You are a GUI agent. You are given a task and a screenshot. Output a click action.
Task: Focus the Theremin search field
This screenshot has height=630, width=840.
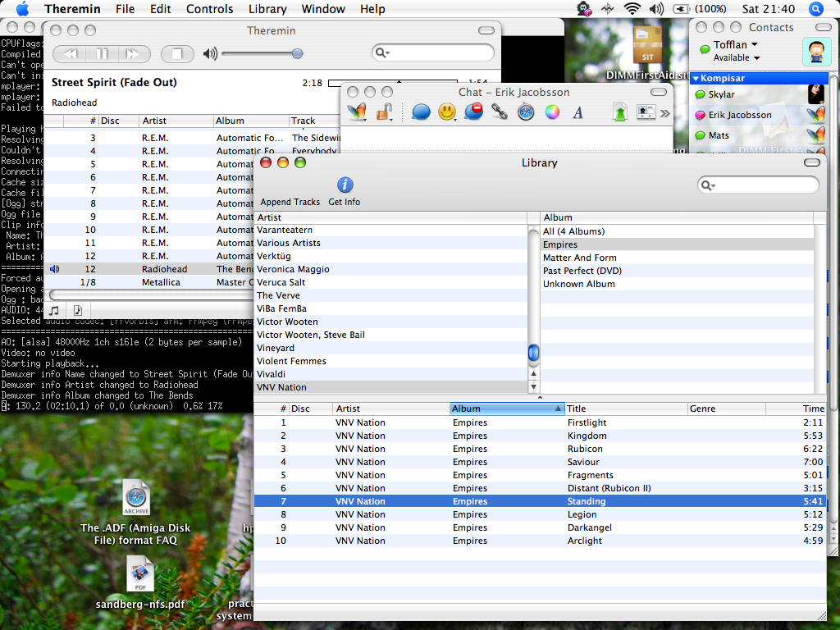pos(433,52)
